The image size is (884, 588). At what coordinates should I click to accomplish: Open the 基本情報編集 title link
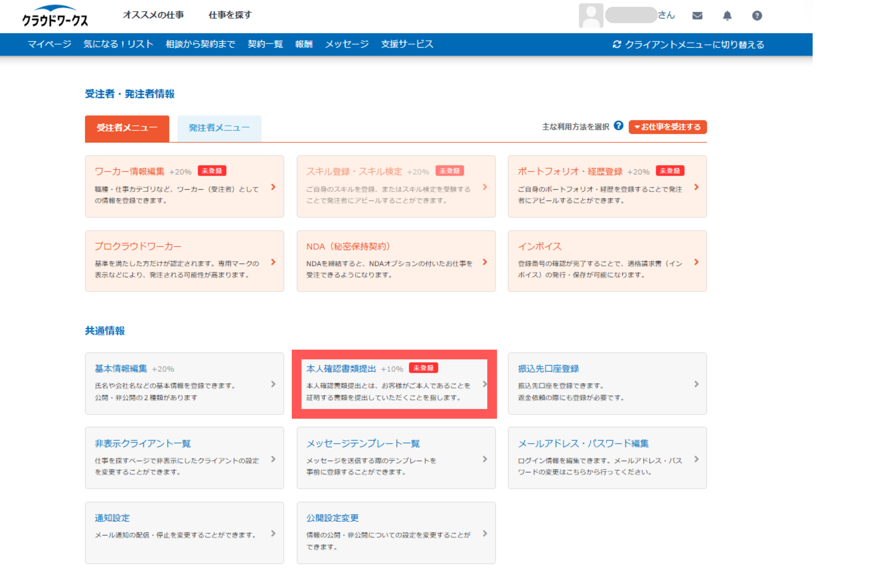(x=121, y=369)
